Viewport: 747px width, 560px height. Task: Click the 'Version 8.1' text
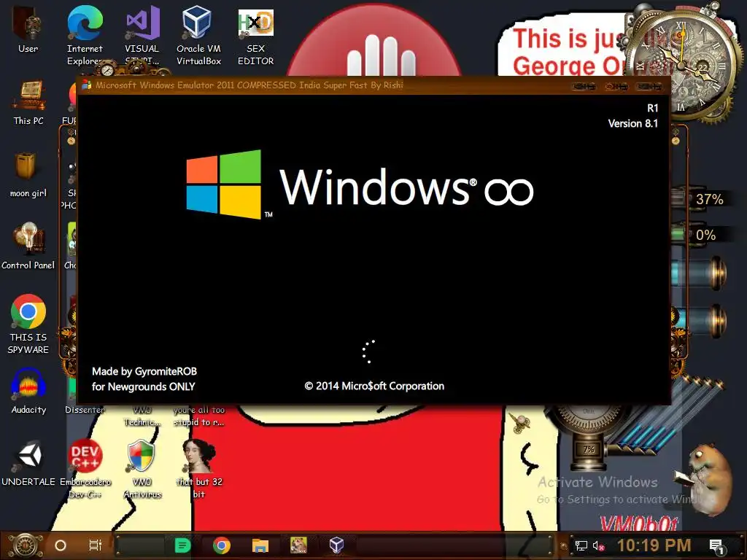pyautogui.click(x=632, y=123)
